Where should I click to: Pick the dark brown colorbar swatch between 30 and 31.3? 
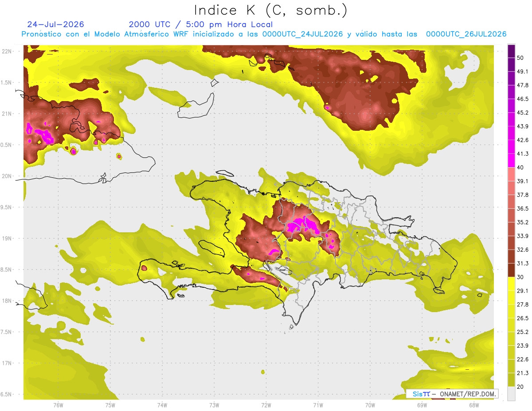pyautogui.click(x=511, y=270)
